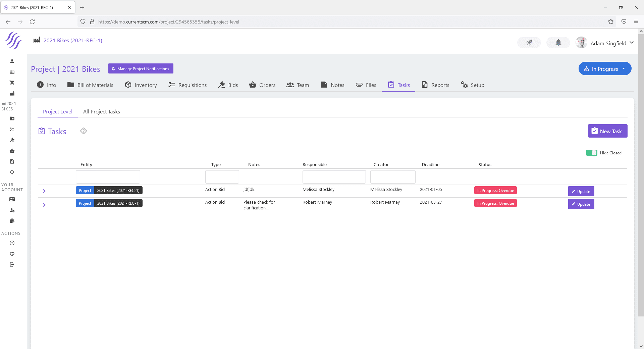
Task: Open the In Progress status dropdown
Action: click(x=605, y=69)
